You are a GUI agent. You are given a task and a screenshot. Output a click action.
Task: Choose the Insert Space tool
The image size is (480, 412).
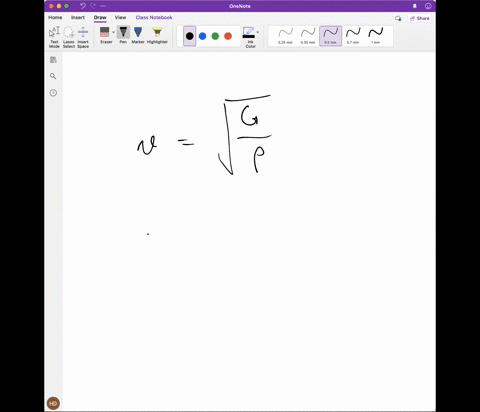point(83,37)
